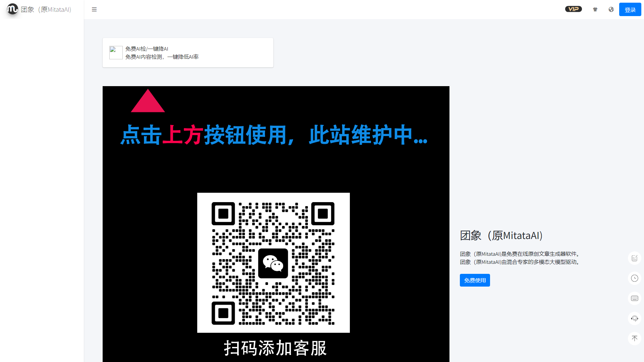Open the VIP membership badge

pyautogui.click(x=573, y=9)
